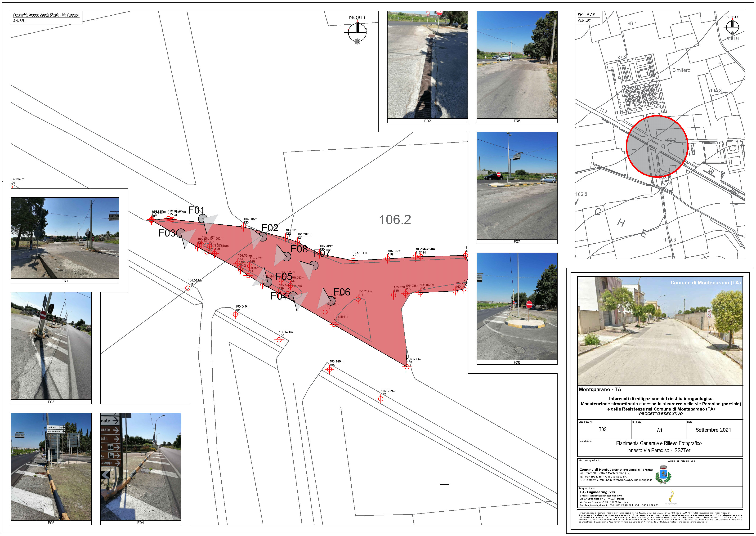This screenshot has height=536, width=756.
Task: Click the F03 camera viewpoint circle
Action: tap(180, 233)
